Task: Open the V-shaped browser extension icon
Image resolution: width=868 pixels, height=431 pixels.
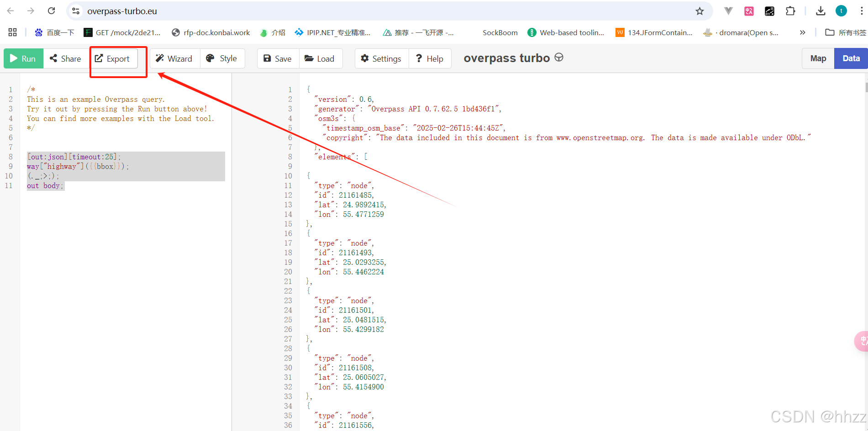Action: click(x=728, y=11)
